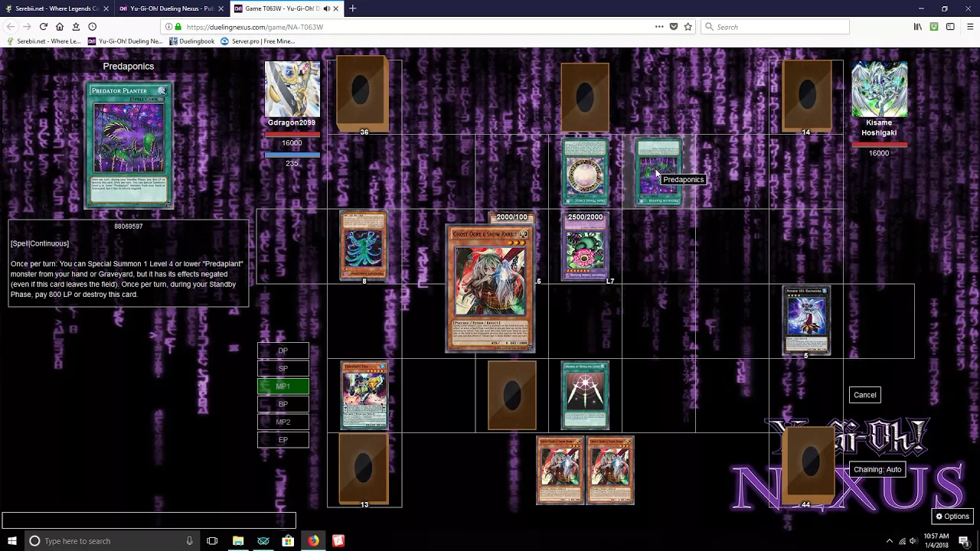Select your face-up spell card with light beams
This screenshot has width=980, height=551.
(585, 396)
